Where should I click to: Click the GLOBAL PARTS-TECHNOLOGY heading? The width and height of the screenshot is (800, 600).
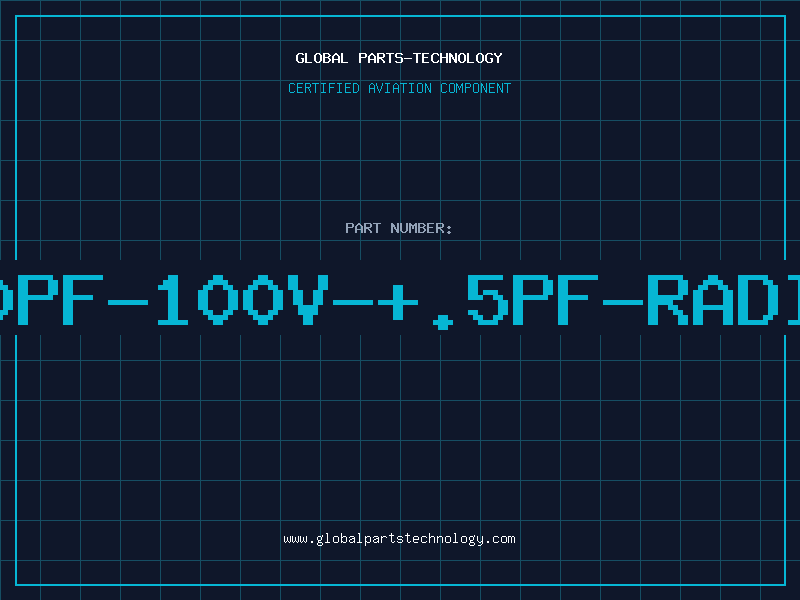(x=399, y=58)
